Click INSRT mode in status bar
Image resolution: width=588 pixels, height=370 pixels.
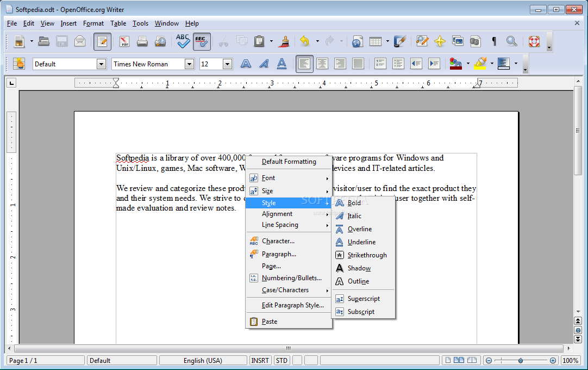(x=260, y=361)
